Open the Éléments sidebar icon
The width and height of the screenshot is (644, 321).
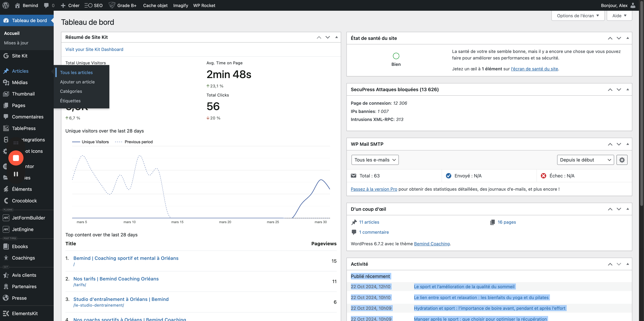pyautogui.click(x=6, y=189)
